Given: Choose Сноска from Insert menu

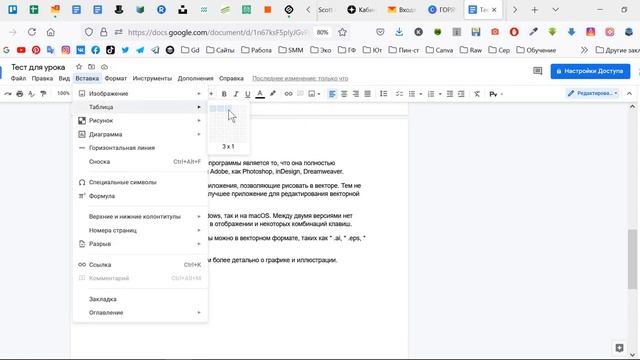Looking at the screenshot, I should coord(140,162).
